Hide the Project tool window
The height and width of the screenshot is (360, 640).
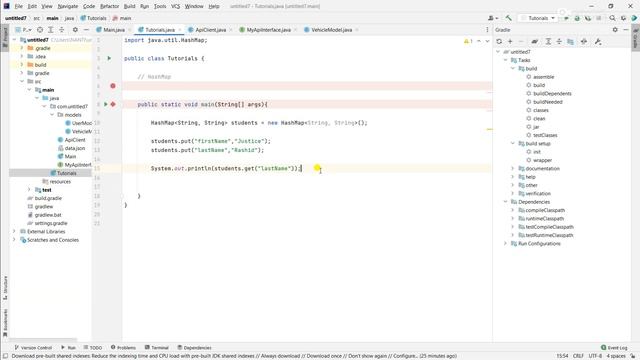coord(86,30)
